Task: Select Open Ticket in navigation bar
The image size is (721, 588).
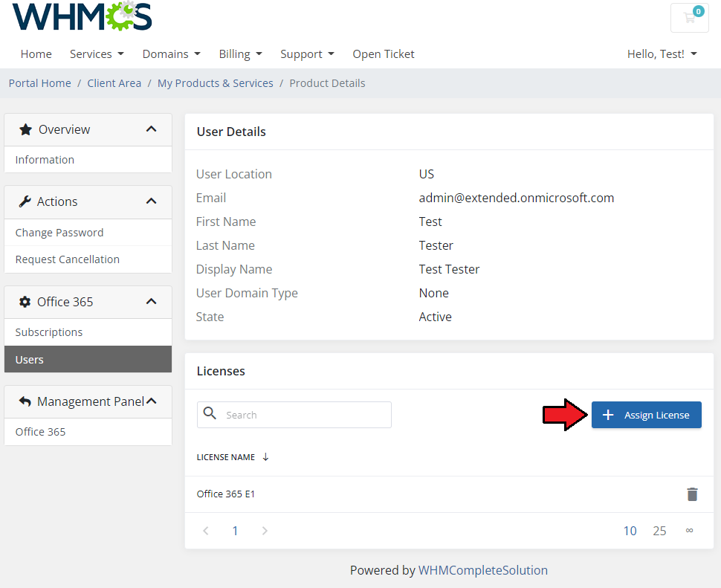Action: pyautogui.click(x=384, y=54)
